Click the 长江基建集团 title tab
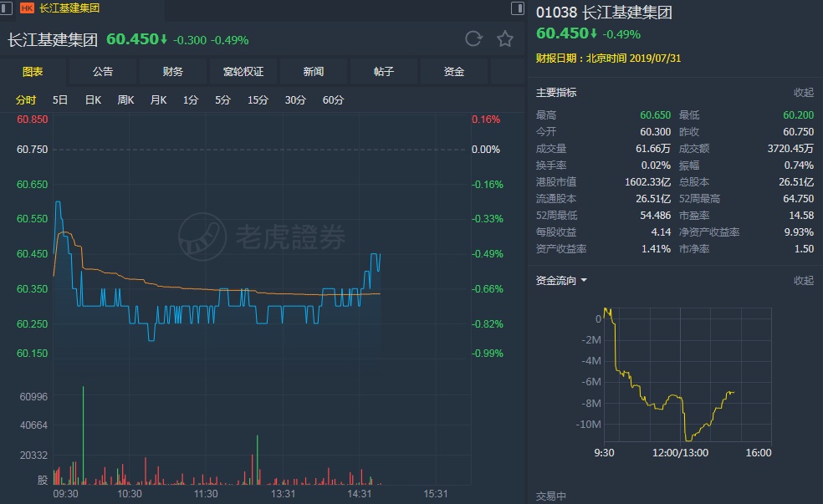 (69, 8)
